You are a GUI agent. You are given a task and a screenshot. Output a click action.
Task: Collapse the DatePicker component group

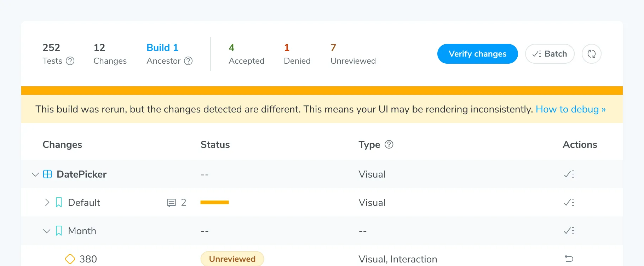tap(35, 174)
